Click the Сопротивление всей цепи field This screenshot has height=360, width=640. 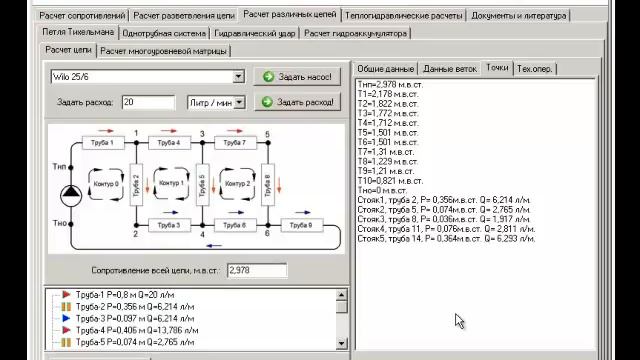tap(257, 270)
